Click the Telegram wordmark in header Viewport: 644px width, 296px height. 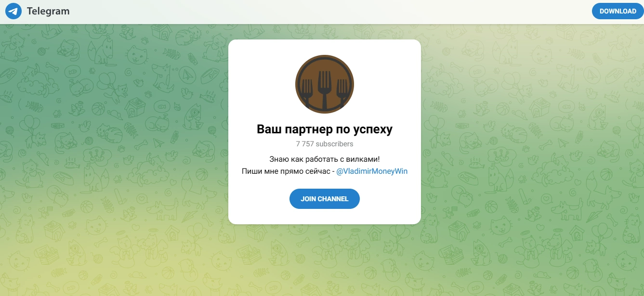(x=48, y=11)
